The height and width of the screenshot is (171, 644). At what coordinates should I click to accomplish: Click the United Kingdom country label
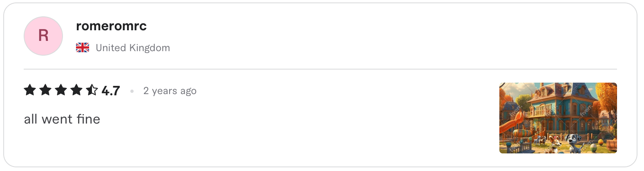coord(133,48)
